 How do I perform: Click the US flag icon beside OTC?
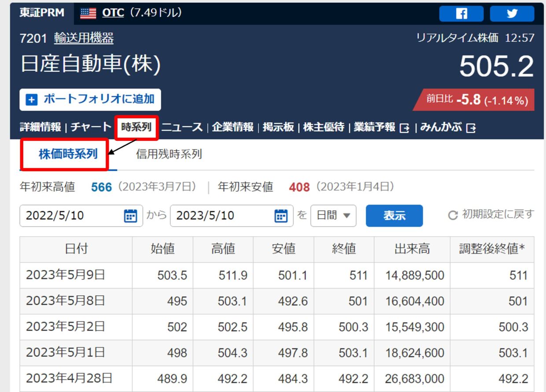coord(88,14)
